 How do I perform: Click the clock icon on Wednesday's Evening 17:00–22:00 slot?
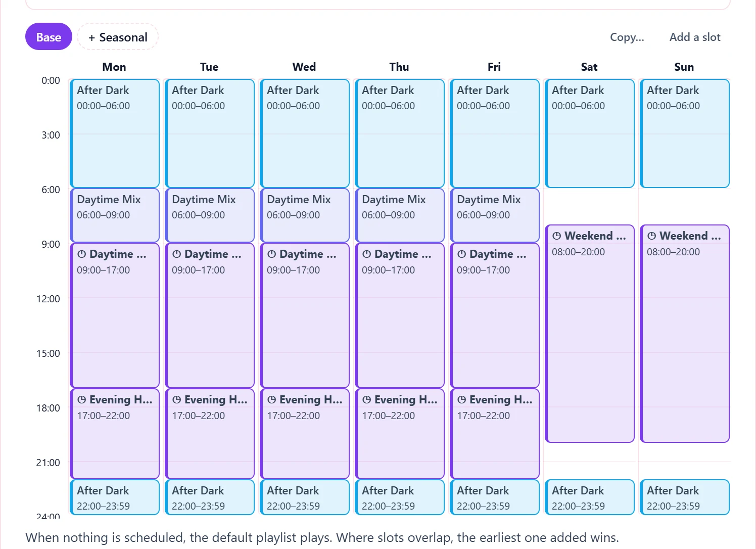[x=271, y=400]
